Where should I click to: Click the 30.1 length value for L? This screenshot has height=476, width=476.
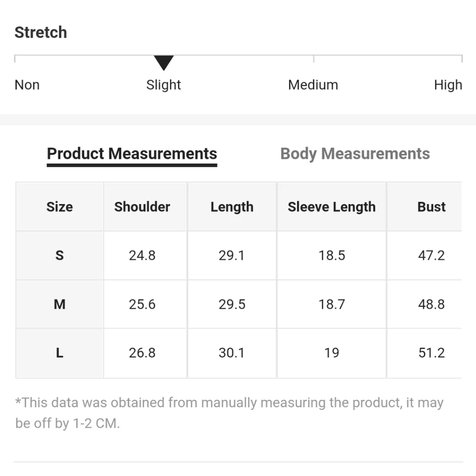pyautogui.click(x=232, y=353)
